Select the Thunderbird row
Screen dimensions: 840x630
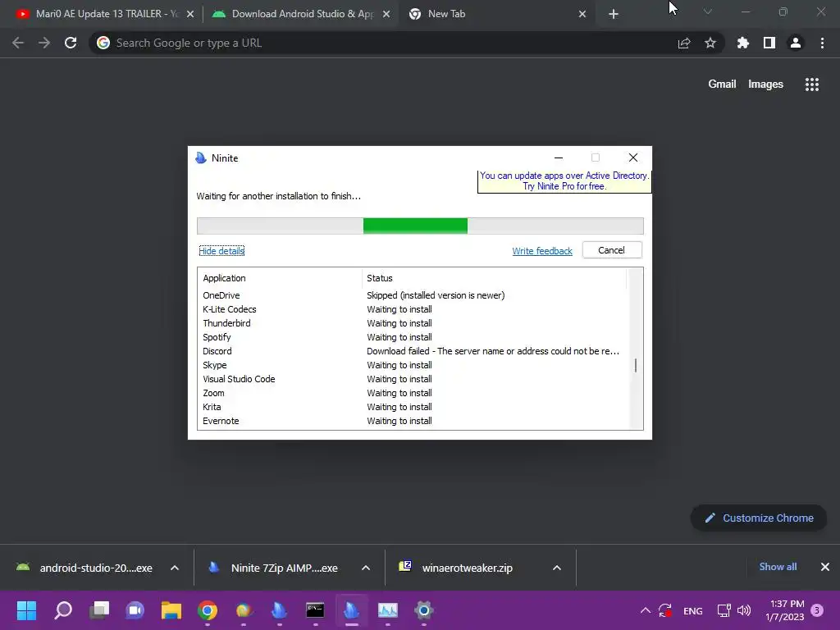(x=412, y=323)
